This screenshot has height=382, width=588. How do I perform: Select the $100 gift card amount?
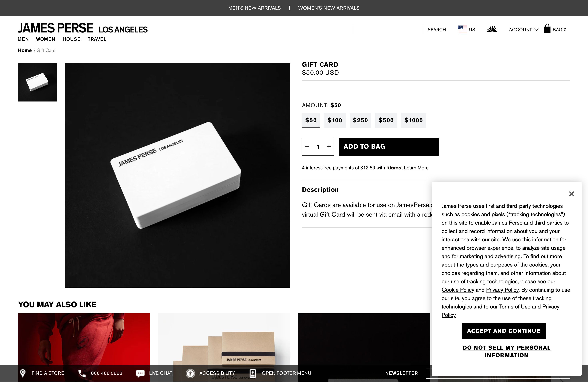click(x=335, y=120)
